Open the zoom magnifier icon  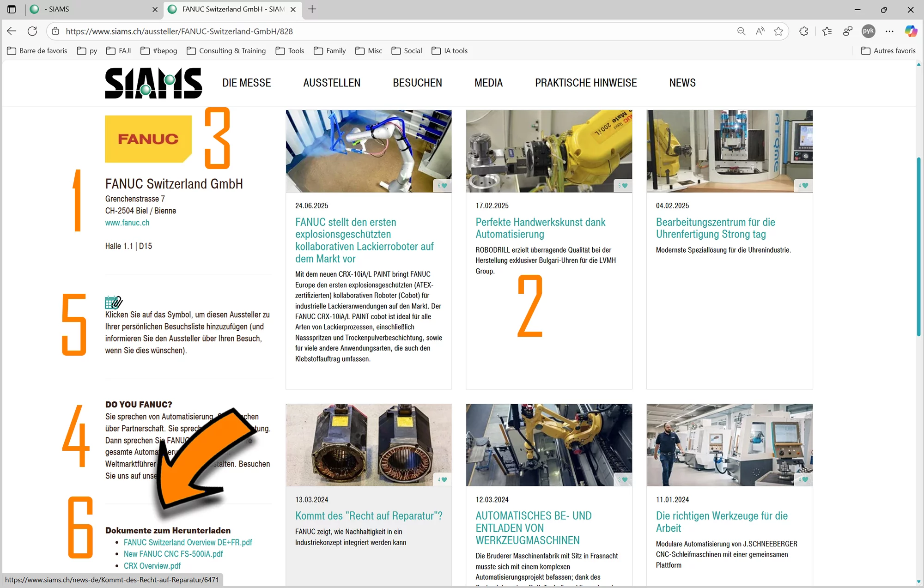[x=741, y=31]
